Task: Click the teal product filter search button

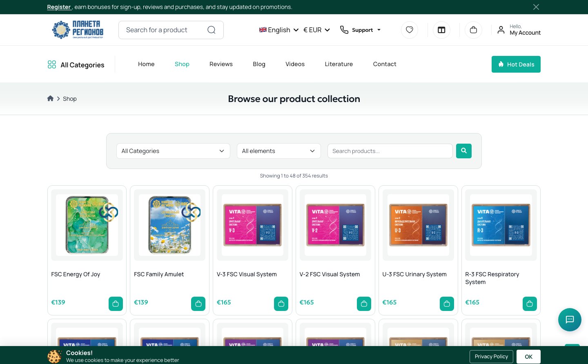Action: click(x=464, y=151)
